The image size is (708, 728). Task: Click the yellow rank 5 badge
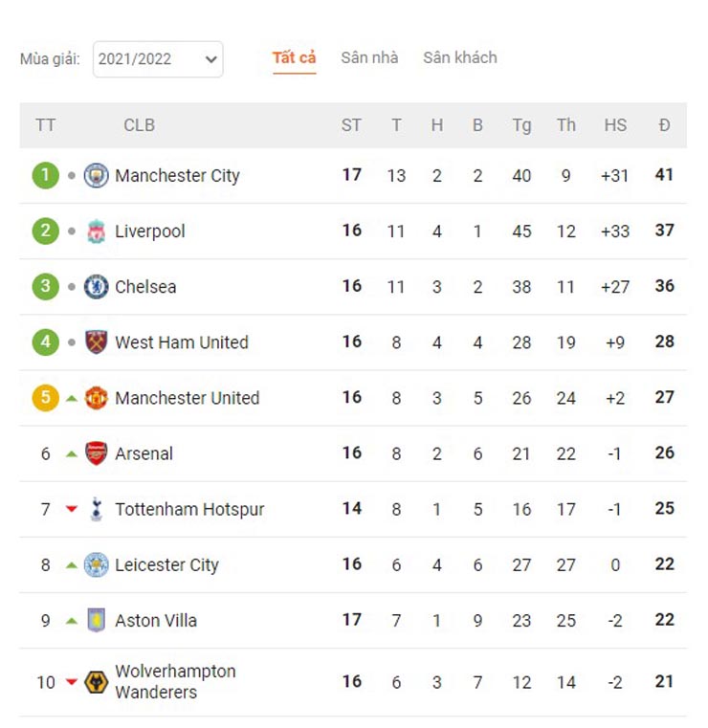45,397
